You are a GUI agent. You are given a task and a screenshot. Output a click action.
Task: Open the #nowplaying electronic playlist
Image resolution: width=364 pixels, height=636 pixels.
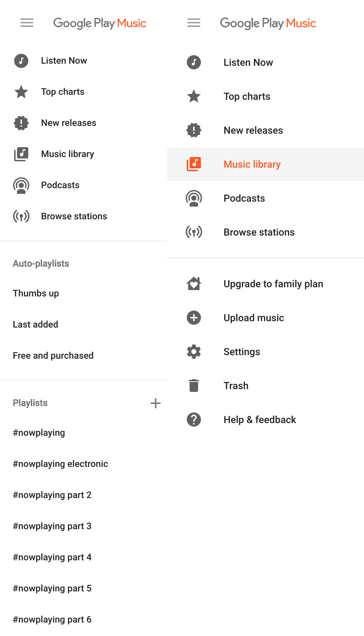point(60,464)
